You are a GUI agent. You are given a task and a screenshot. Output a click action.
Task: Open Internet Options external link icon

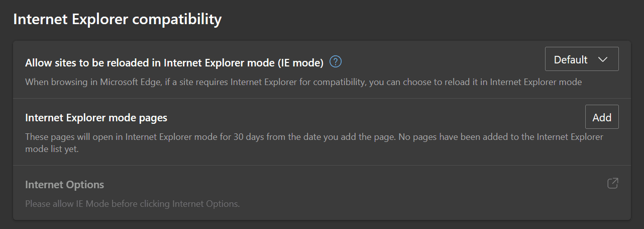coord(612,183)
